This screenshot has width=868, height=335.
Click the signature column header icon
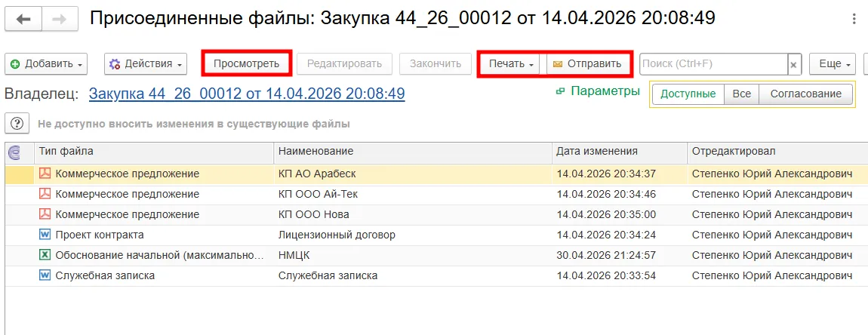[x=15, y=152]
